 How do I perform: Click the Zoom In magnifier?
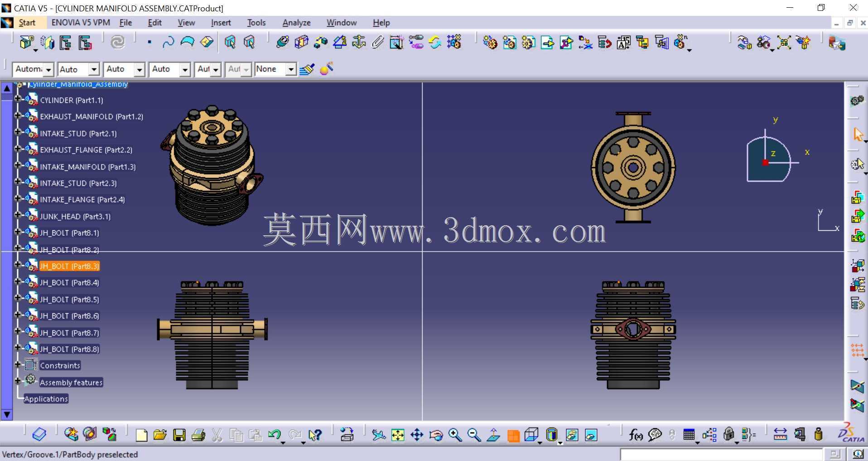pos(455,435)
